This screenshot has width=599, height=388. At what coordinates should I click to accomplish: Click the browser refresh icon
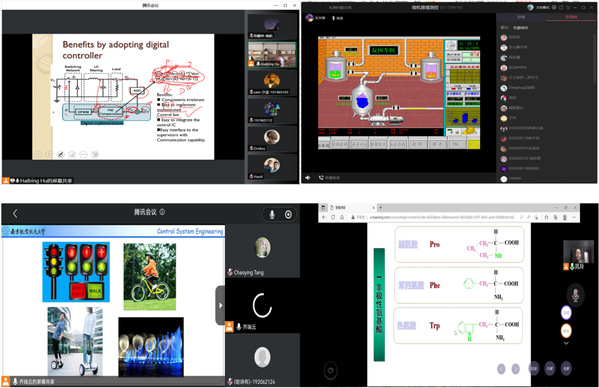pos(333,217)
